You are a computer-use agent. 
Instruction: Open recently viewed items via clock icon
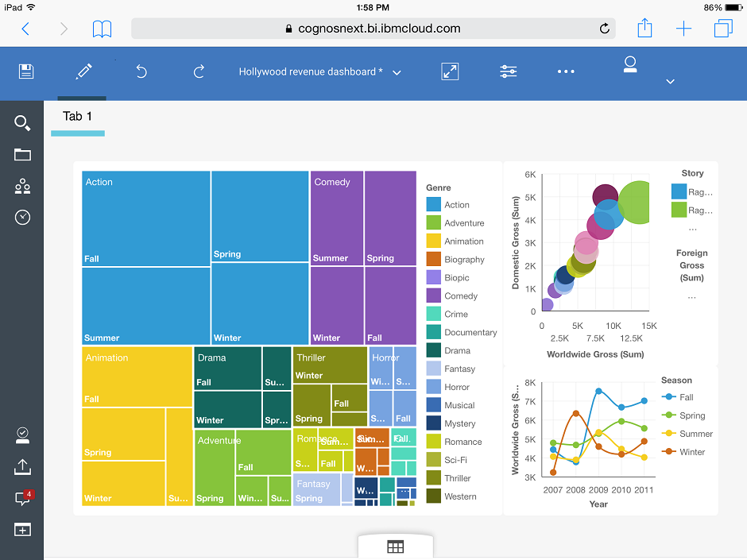tap(21, 217)
